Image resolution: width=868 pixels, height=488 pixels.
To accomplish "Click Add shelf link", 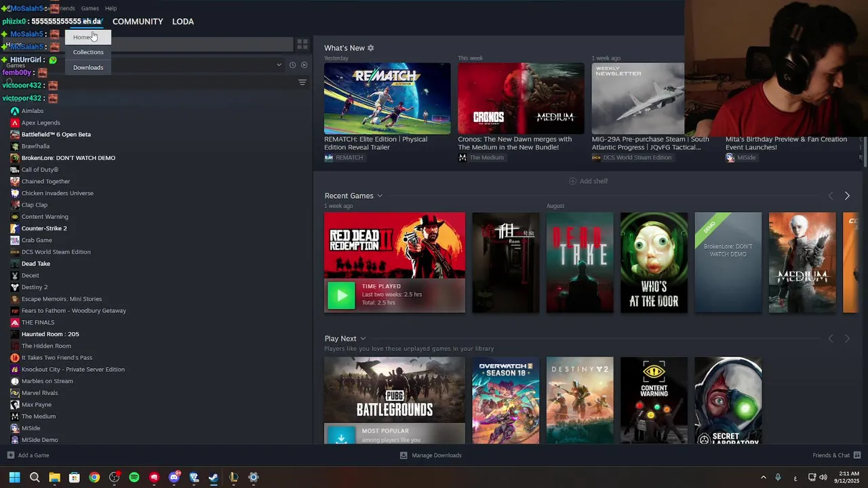I will (x=588, y=181).
